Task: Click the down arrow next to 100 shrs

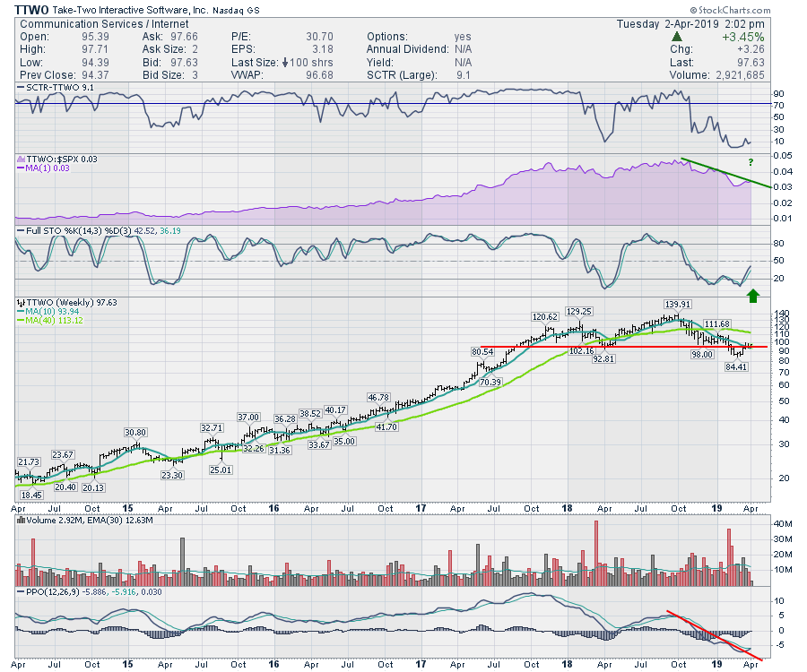Action: [285, 63]
